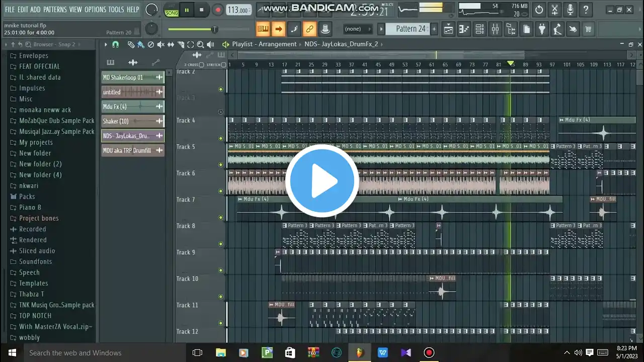Screen dimensions: 644x362
Task: Open the OPTIONS menu
Action: coord(95,10)
